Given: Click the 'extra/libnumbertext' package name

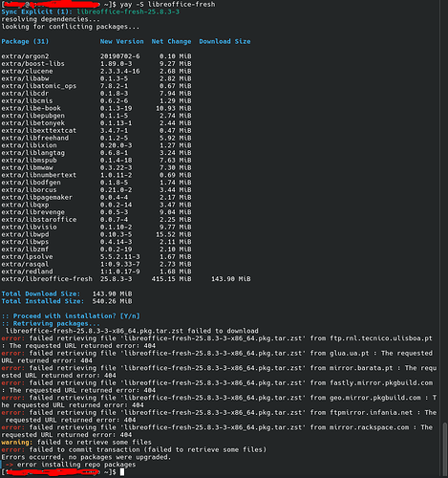Looking at the screenshot, I should (39, 175).
